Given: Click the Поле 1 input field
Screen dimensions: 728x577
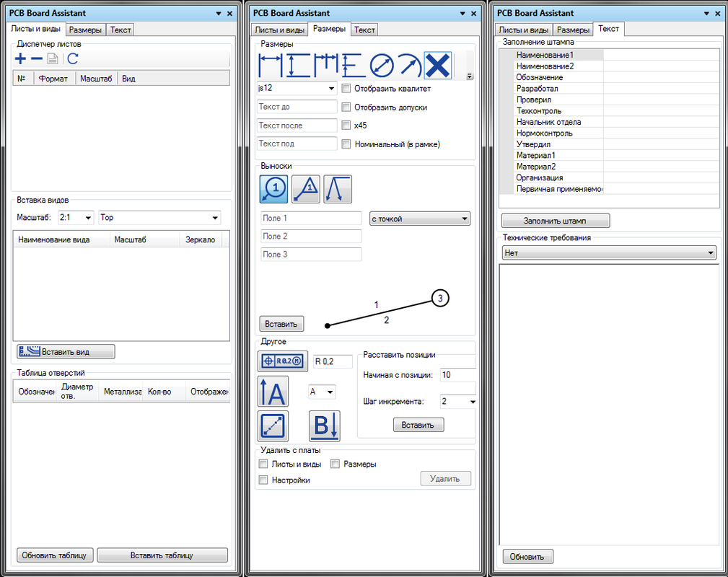Looking at the screenshot, I should point(311,218).
